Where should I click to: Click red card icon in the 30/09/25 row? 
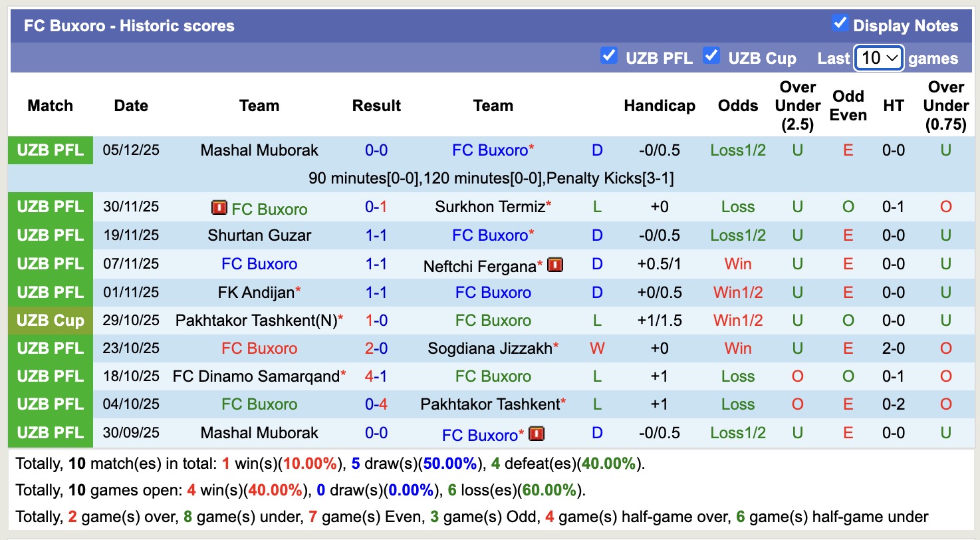537,434
